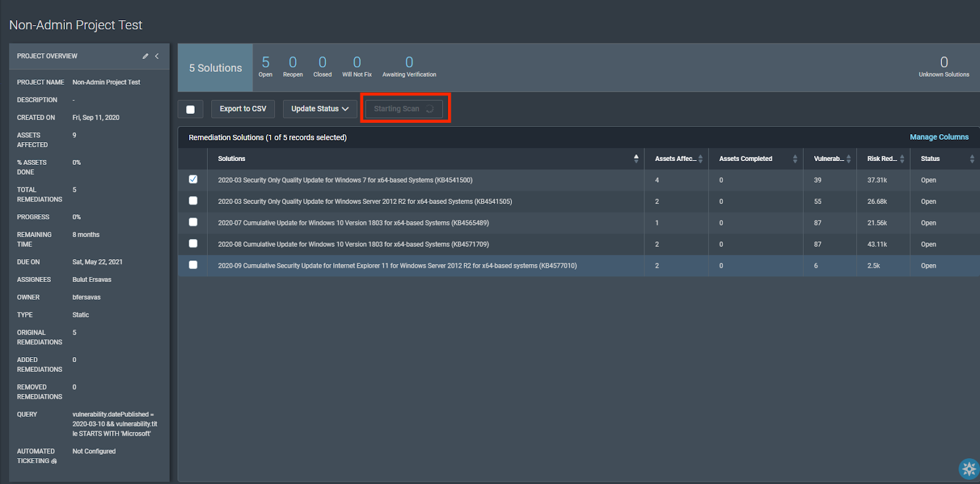The image size is (980, 484).
Task: Open the help widget icon in bottom corner
Action: tap(969, 469)
